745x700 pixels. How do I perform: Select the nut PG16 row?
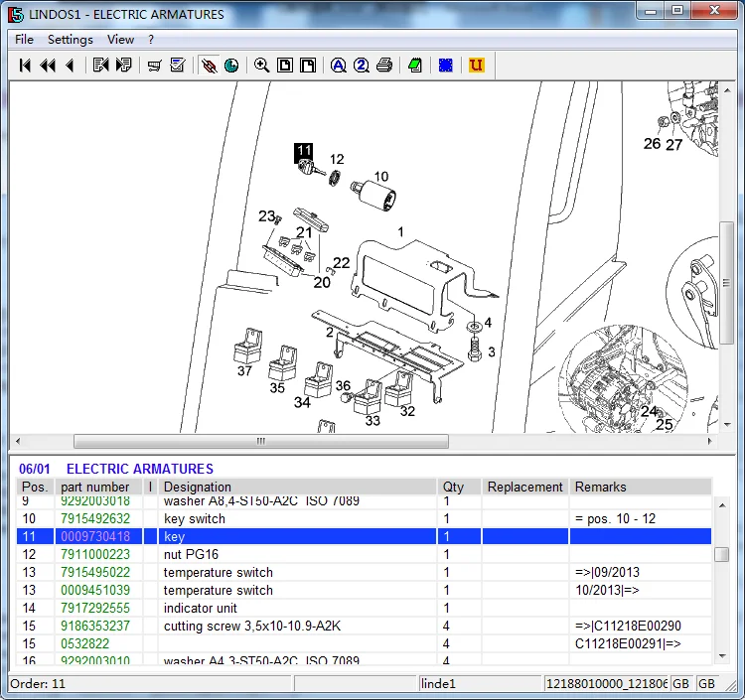point(364,554)
